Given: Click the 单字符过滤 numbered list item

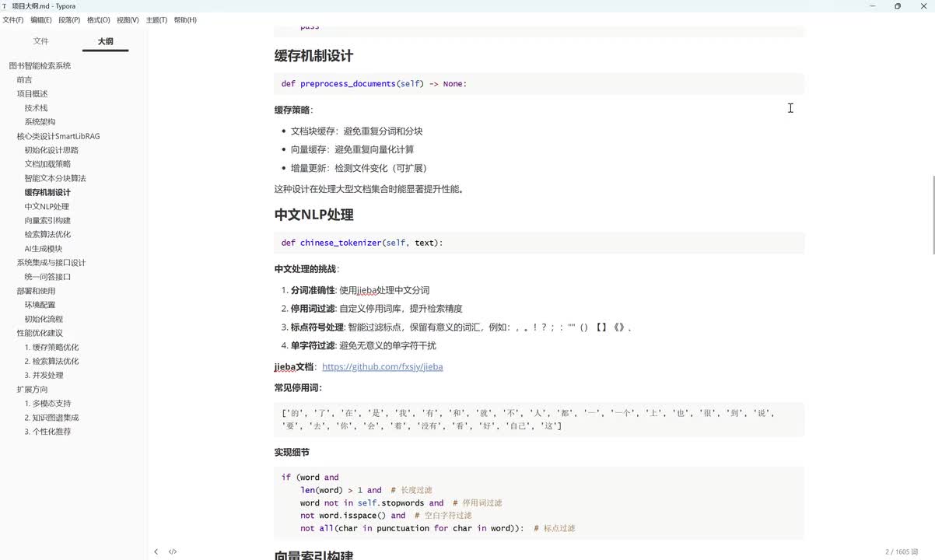Looking at the screenshot, I should pos(363,345).
